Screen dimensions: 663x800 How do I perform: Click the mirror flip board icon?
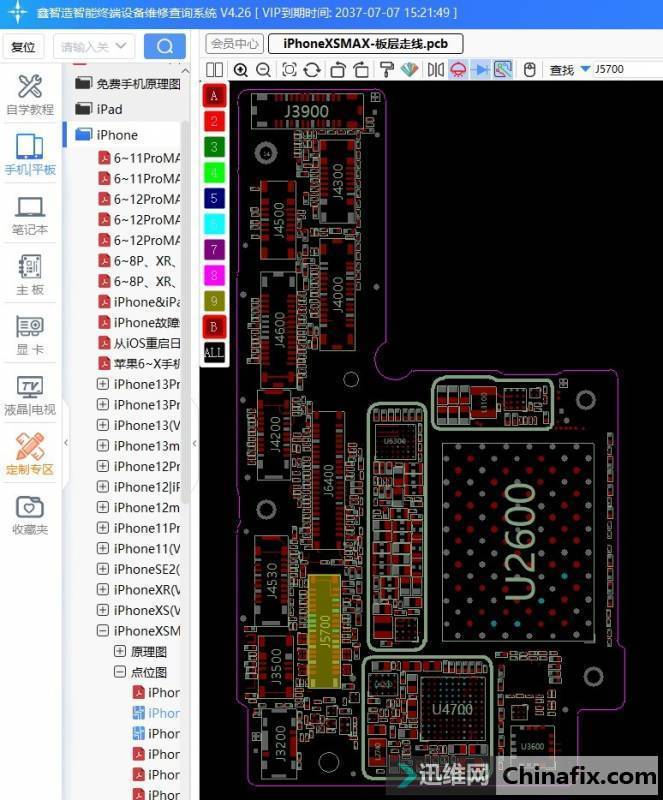click(435, 69)
